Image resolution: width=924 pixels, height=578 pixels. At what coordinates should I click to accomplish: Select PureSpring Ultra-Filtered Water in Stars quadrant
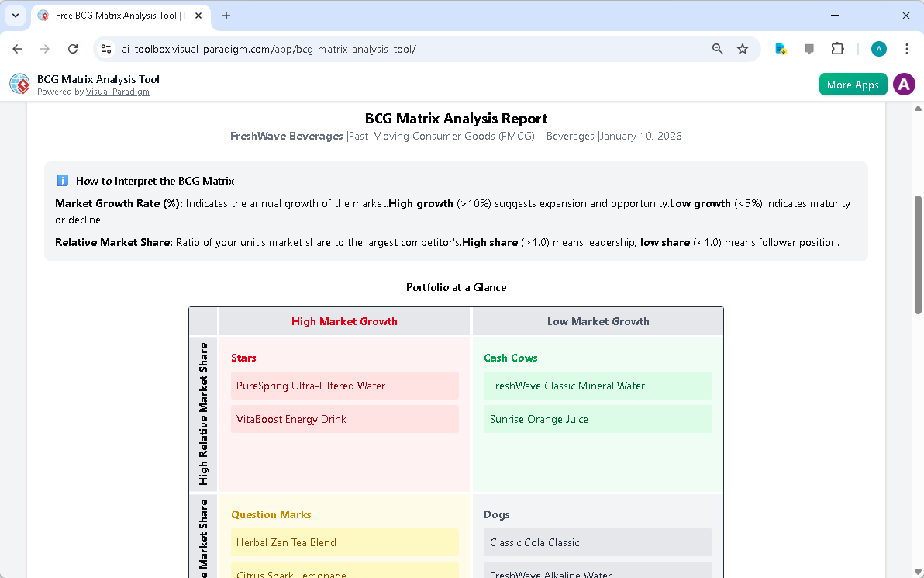point(344,386)
